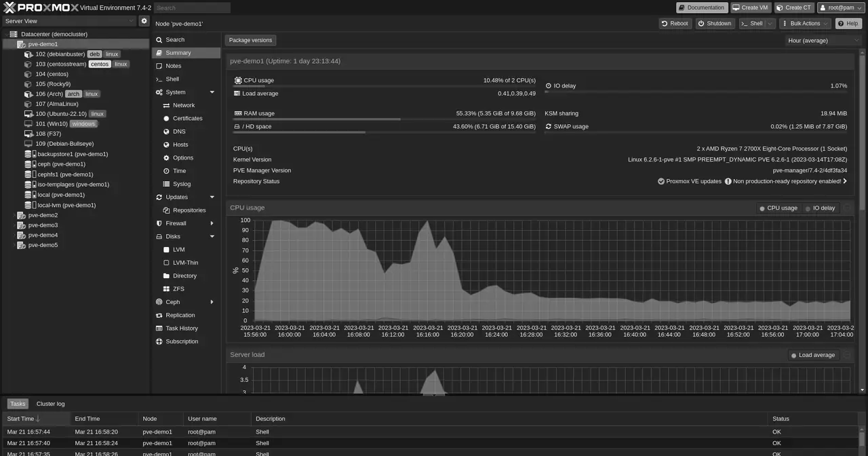Click the Hosts globe icon
This screenshot has height=456, width=868.
pyautogui.click(x=167, y=145)
